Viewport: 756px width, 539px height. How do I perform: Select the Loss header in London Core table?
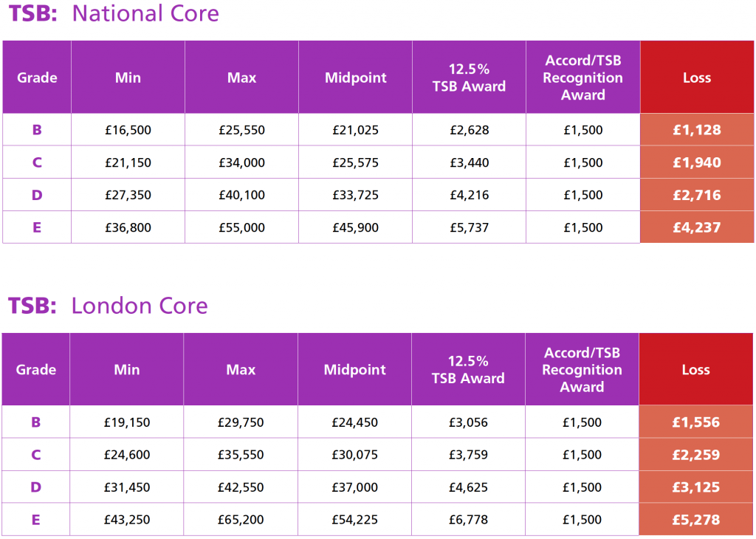coord(695,370)
